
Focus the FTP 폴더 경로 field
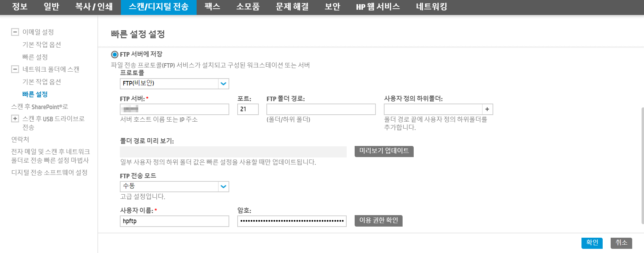[321, 109]
